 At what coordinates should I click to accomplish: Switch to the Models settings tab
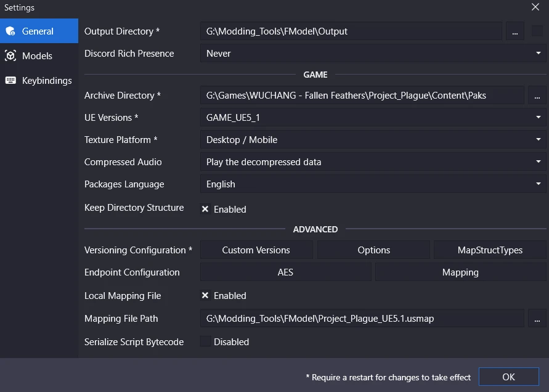coord(37,56)
